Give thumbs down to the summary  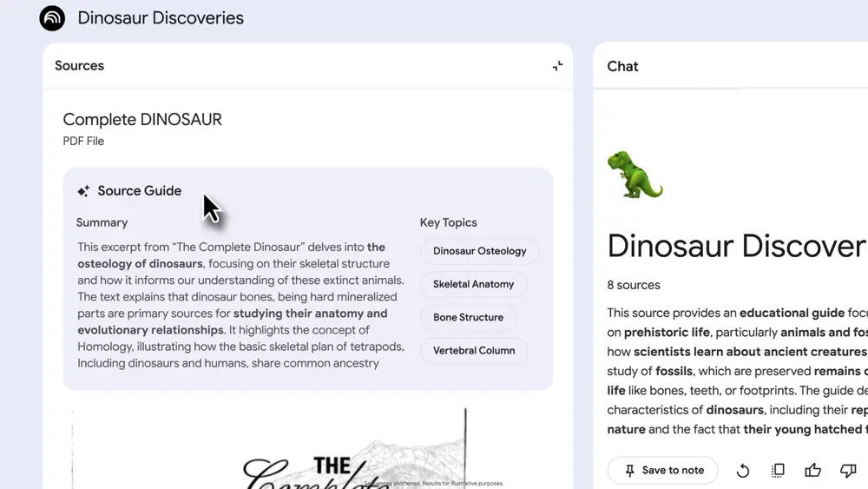(x=848, y=470)
